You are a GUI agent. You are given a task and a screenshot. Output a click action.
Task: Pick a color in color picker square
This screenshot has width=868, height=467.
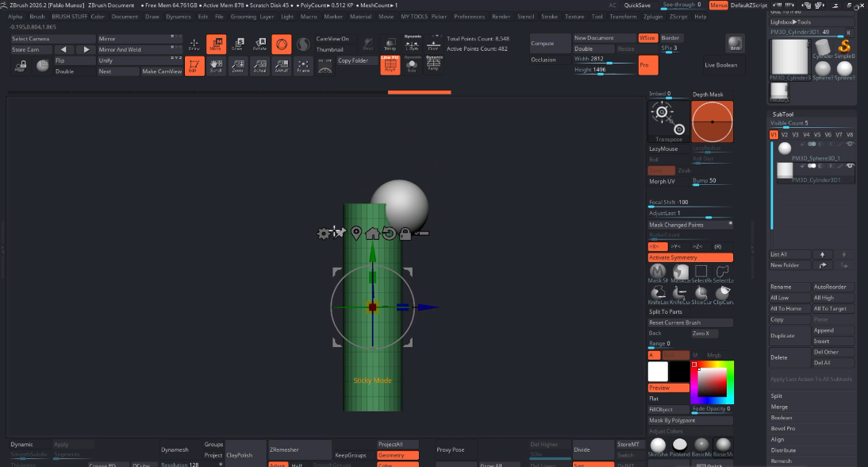tap(712, 382)
